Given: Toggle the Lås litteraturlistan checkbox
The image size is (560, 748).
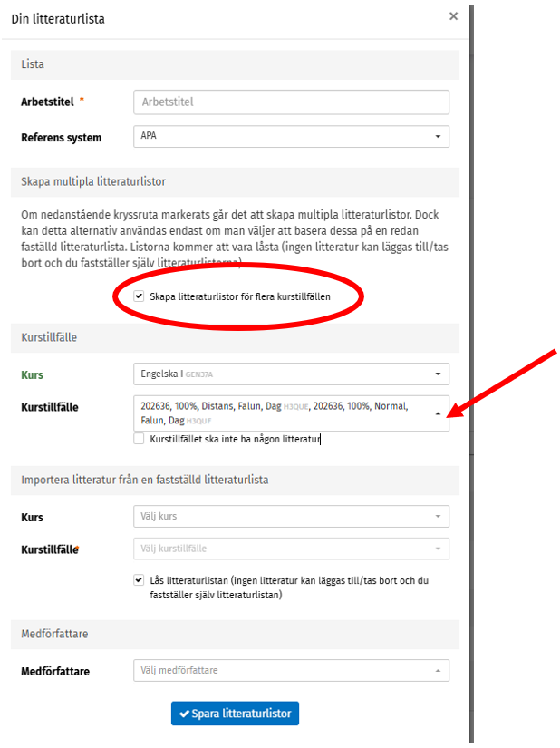Looking at the screenshot, I should [x=139, y=580].
